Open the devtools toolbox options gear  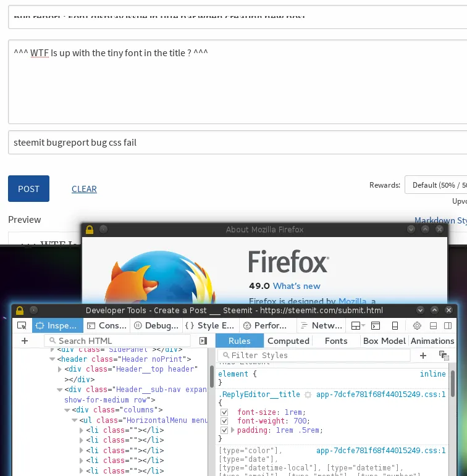pyautogui.click(x=417, y=325)
